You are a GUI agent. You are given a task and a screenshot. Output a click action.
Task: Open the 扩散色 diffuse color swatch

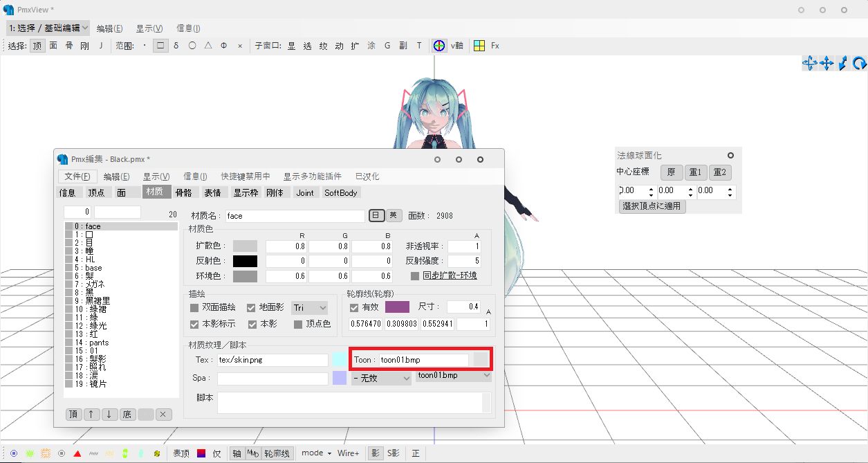coord(245,246)
